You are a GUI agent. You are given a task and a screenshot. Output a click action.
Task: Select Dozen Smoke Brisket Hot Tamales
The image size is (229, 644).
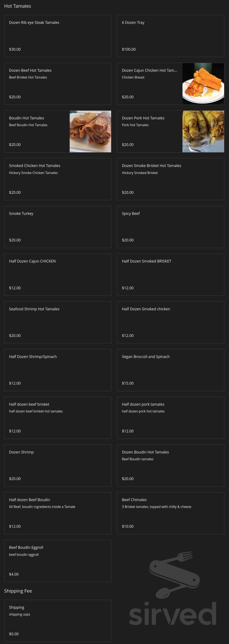click(171, 179)
